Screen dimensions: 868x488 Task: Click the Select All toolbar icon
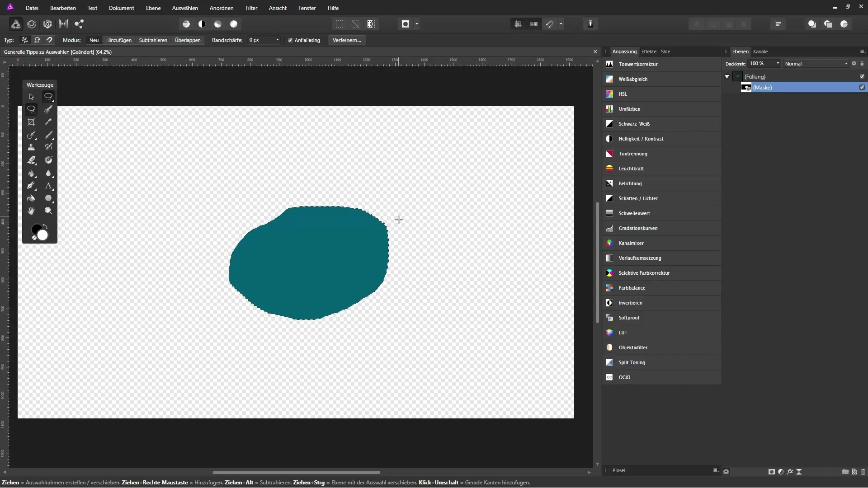340,24
